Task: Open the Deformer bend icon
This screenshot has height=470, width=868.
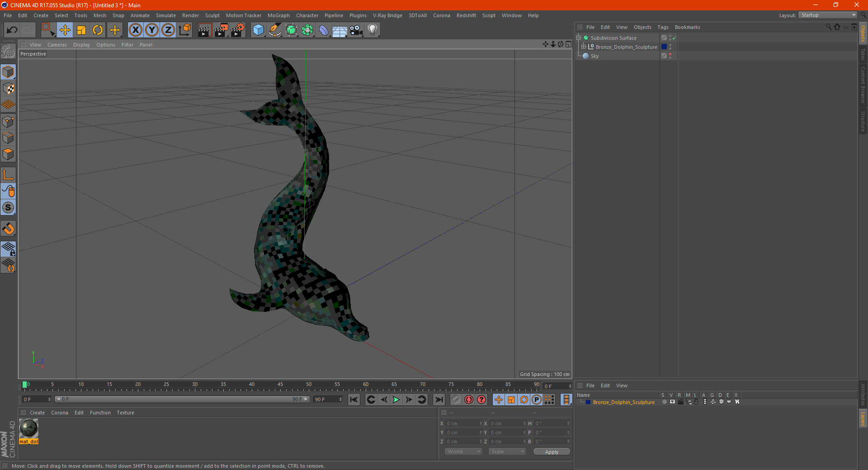Action: 324,30
